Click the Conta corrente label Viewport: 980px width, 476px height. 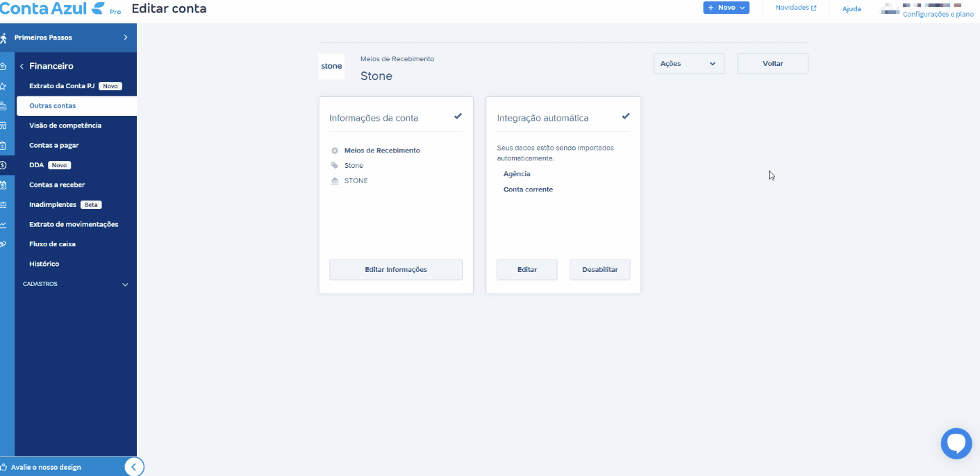click(528, 189)
